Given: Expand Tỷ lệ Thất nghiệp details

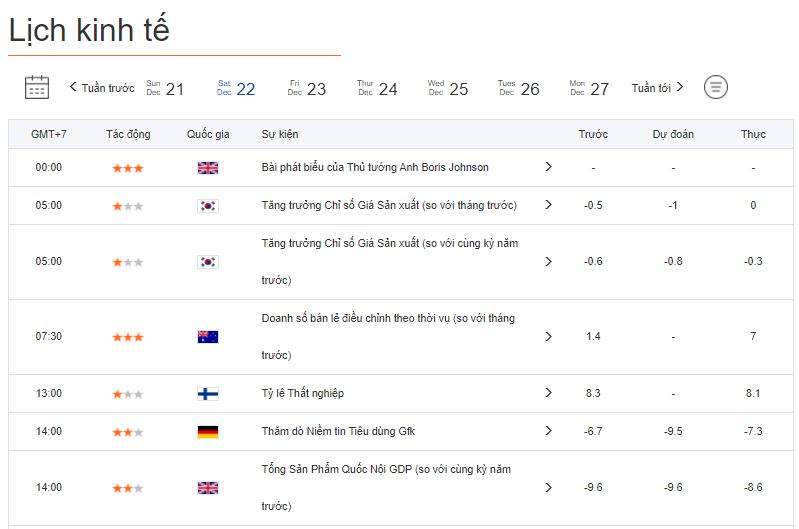Looking at the screenshot, I should click(548, 393).
